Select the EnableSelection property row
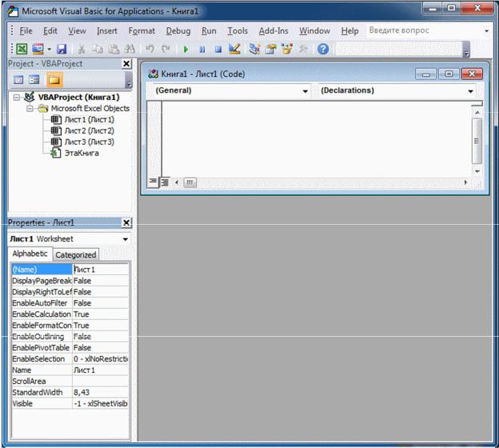 (x=70, y=359)
